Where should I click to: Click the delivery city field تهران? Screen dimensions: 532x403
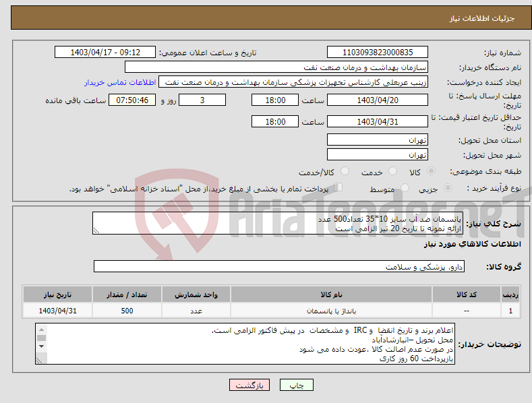(x=378, y=155)
